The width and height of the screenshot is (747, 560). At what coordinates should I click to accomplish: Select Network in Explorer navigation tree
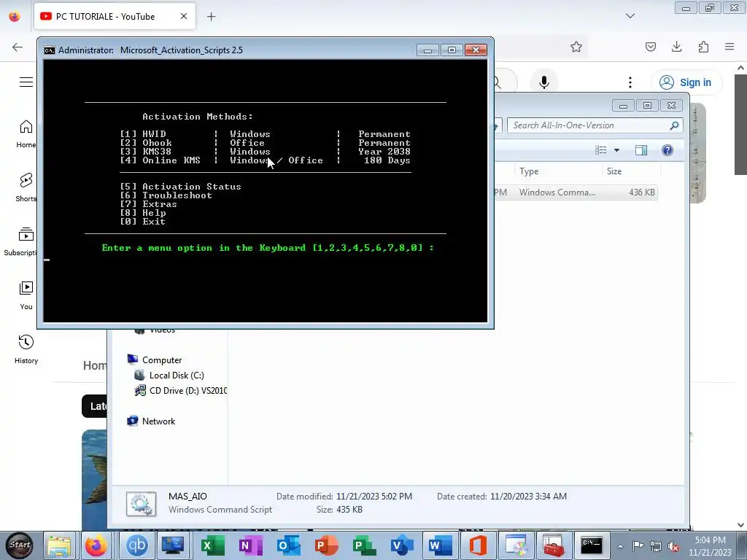pyautogui.click(x=158, y=421)
